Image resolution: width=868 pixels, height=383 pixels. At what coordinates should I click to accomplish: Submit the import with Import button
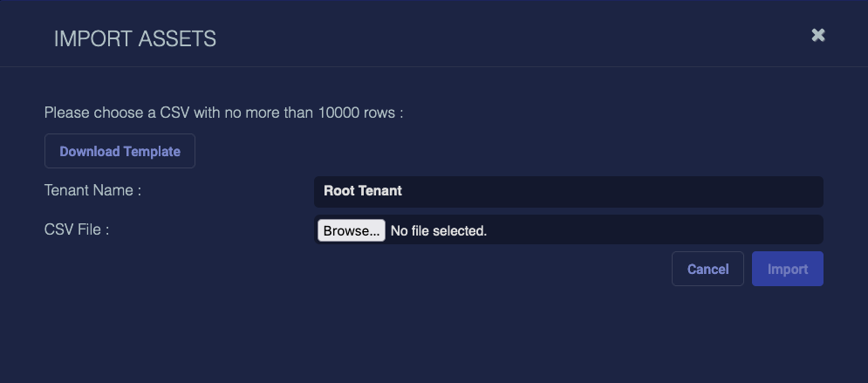click(x=787, y=269)
